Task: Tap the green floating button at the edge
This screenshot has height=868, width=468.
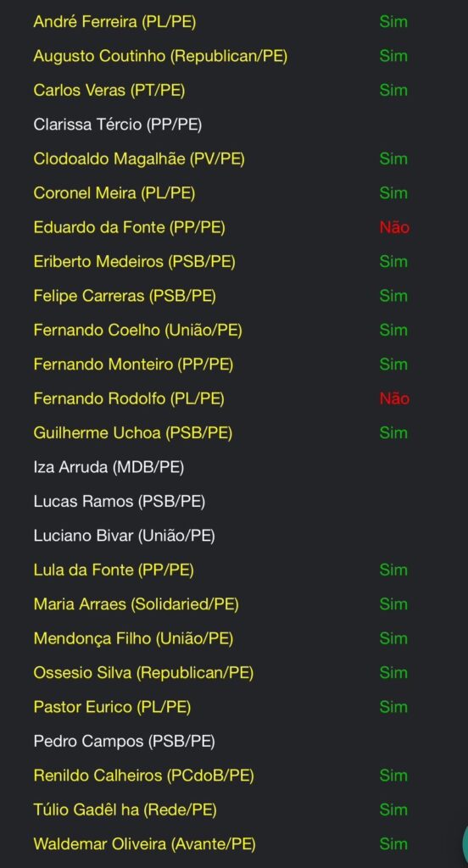Action: click(x=465, y=843)
